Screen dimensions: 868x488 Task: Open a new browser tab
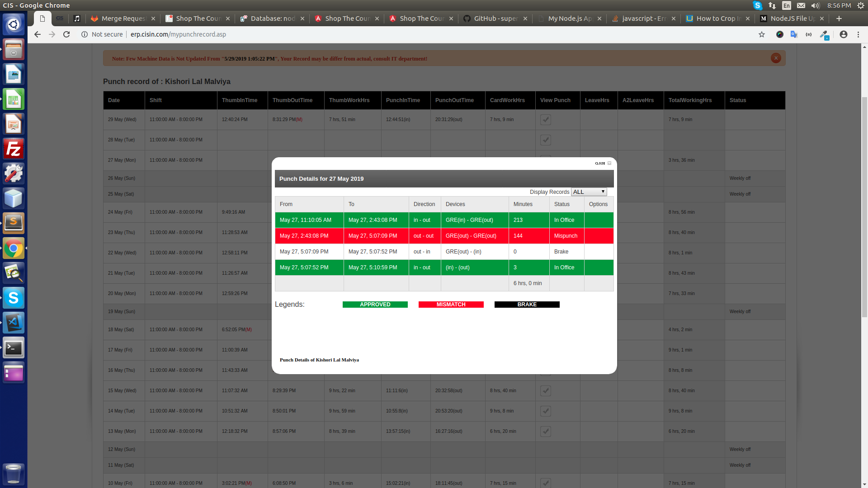click(839, 19)
